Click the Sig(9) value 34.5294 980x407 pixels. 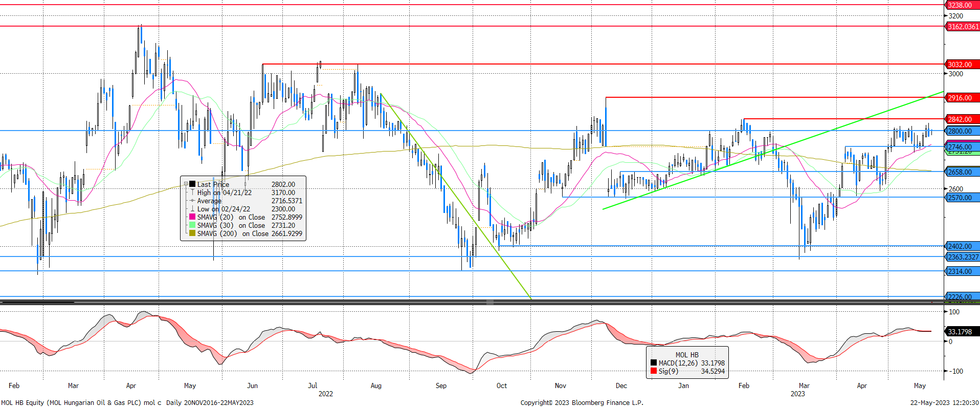712,371
